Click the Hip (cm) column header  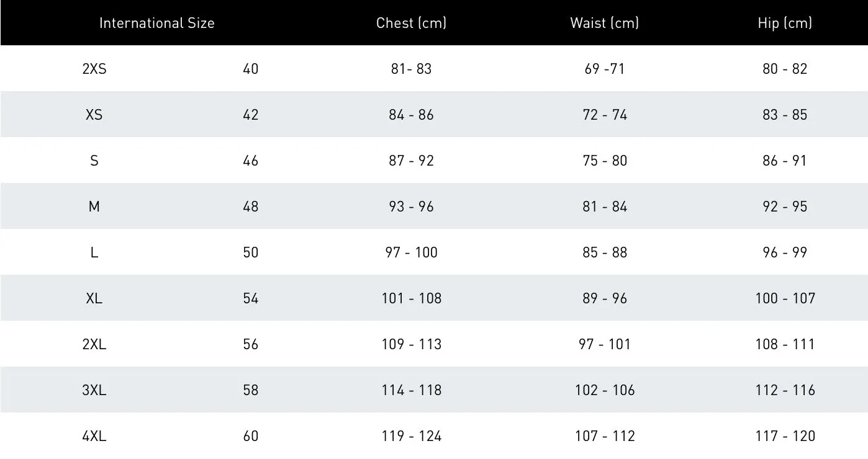pyautogui.click(x=785, y=23)
